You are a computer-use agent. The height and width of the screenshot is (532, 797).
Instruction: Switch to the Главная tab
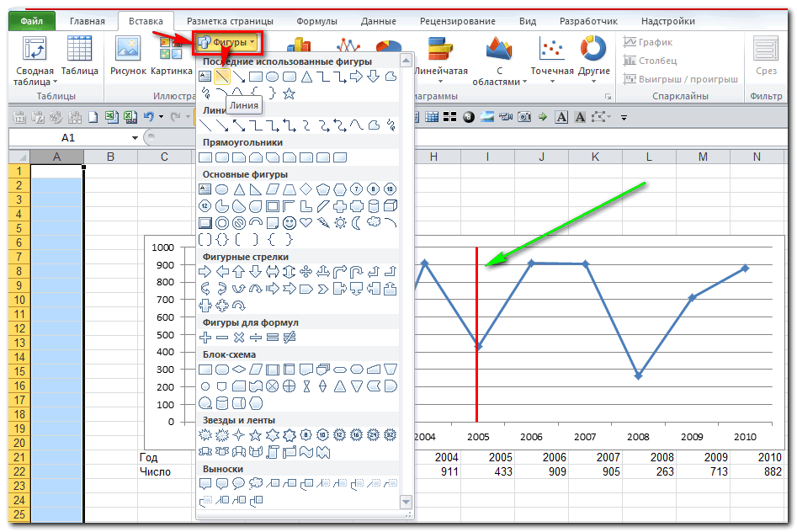88,21
